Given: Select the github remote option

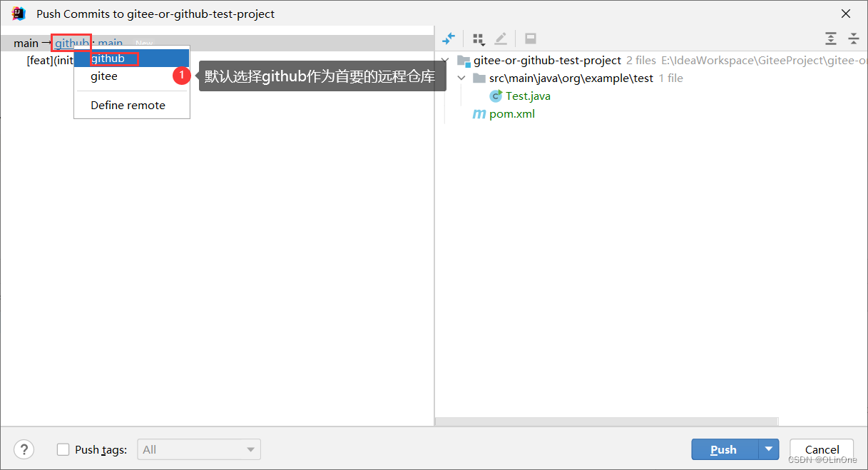Looking at the screenshot, I should coord(132,58).
